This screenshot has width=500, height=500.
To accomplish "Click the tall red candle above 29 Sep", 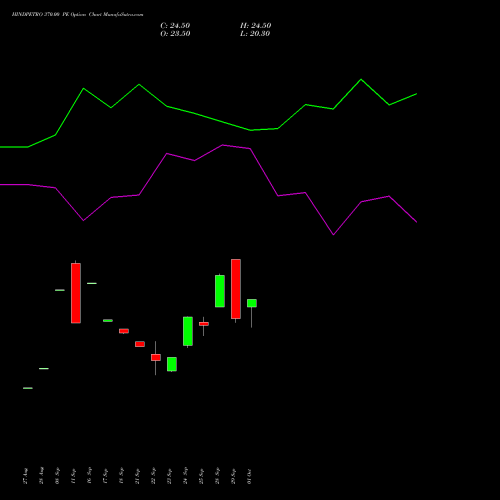I will 236,289.
